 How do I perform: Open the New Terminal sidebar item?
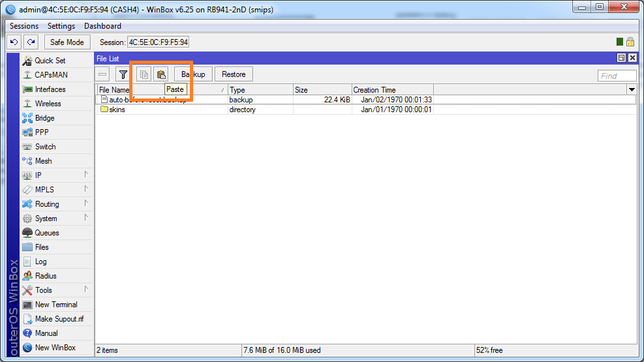coord(55,305)
